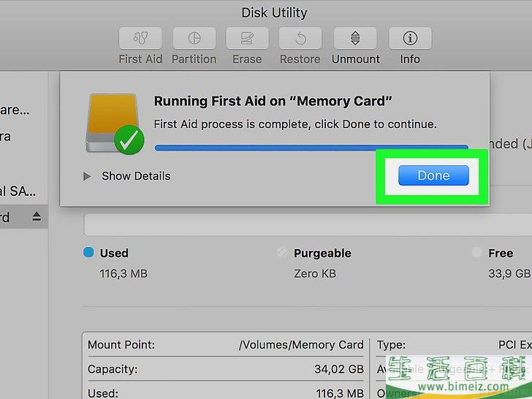Click the Memory Card drive icon with checkmark
This screenshot has height=399, width=532.
(x=115, y=123)
